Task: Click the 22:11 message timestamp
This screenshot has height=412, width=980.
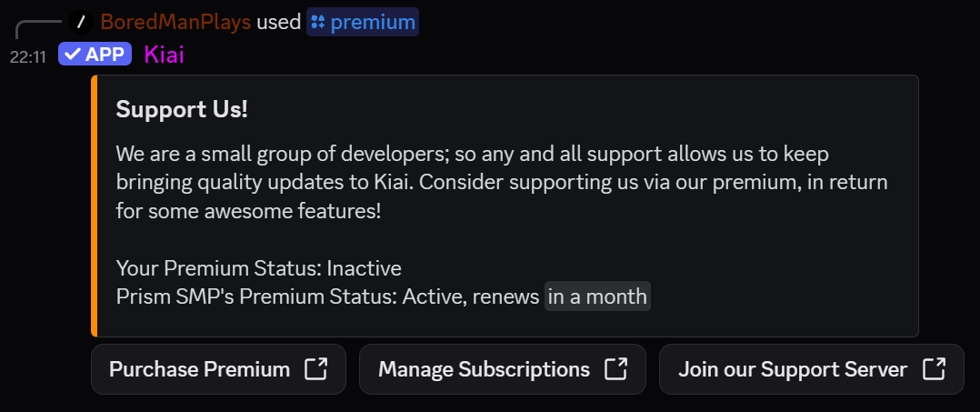Action: [x=27, y=56]
